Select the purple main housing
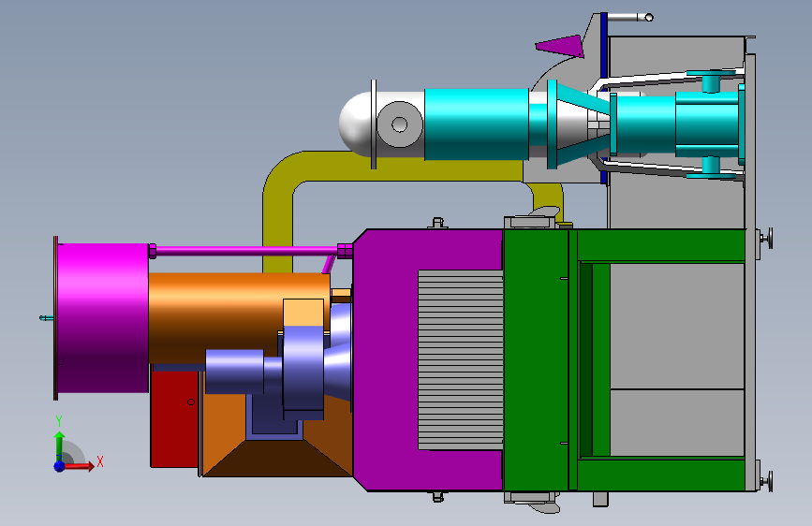This screenshot has width=812, height=526. [x=386, y=359]
